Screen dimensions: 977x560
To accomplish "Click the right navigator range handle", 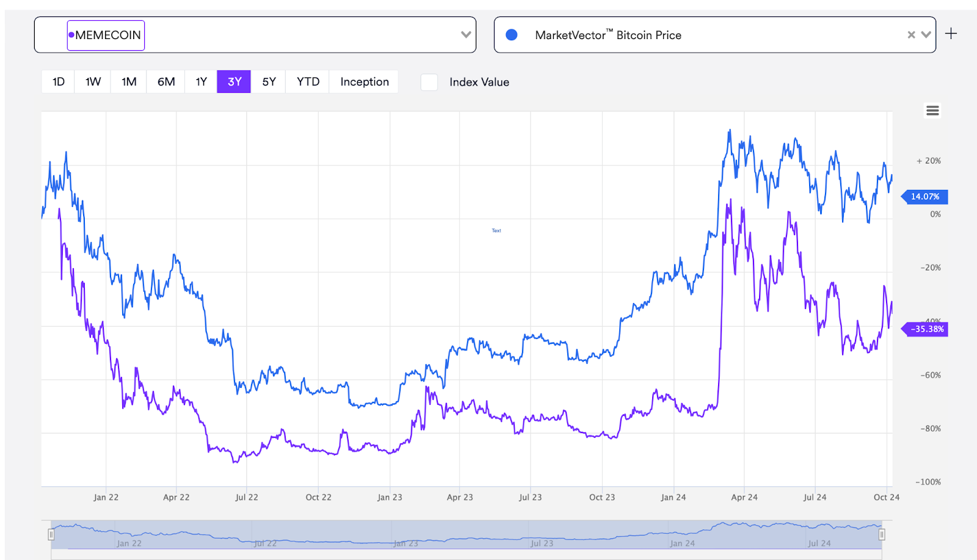I will click(882, 535).
